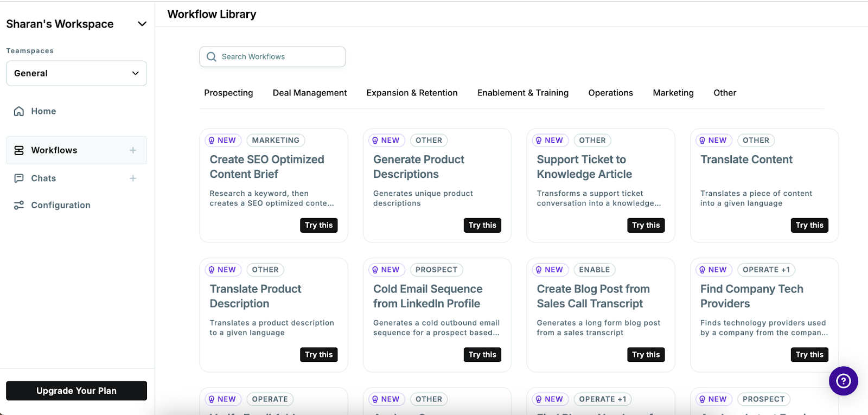Click NEW badge on Create SEO Optimized card
868x415 pixels.
point(223,141)
